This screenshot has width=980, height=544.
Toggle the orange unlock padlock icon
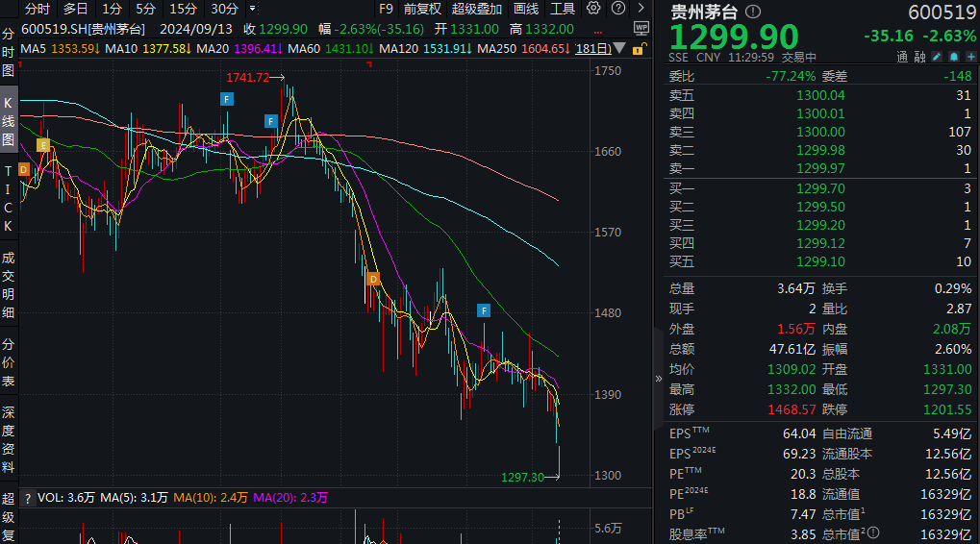point(639,49)
